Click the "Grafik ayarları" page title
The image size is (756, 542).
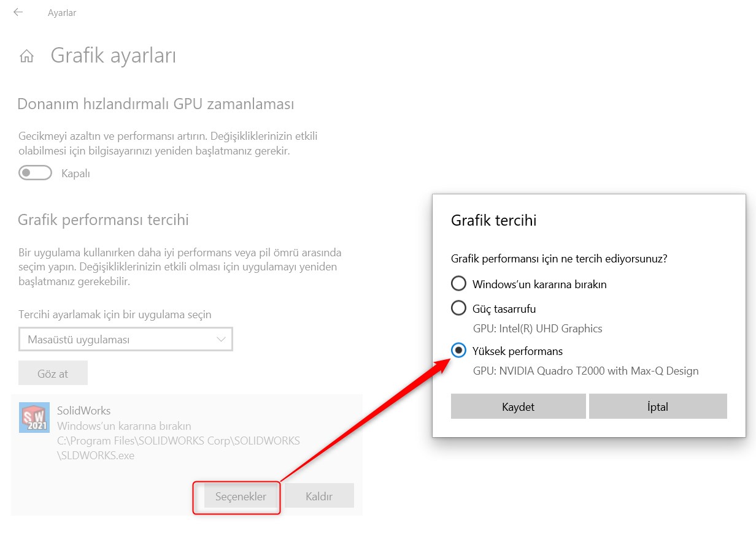[x=114, y=56]
